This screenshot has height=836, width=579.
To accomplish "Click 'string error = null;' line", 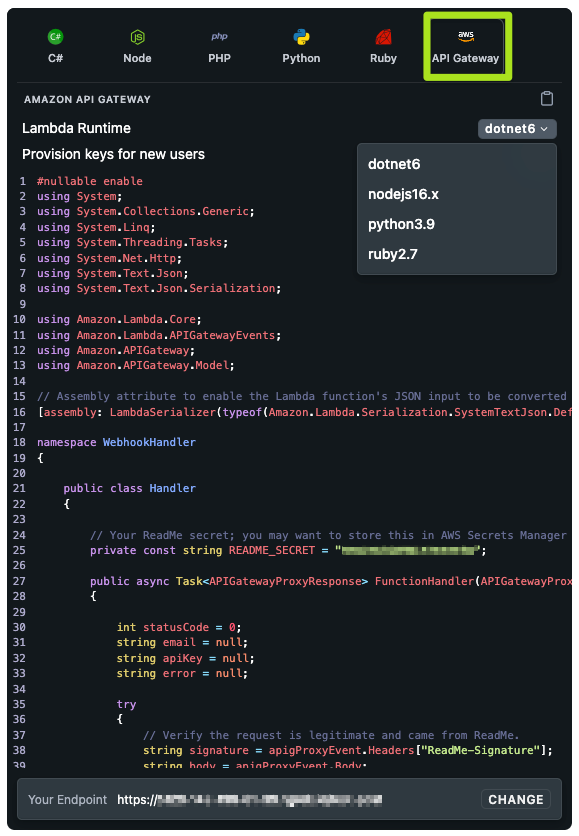I will [x=182, y=673].
